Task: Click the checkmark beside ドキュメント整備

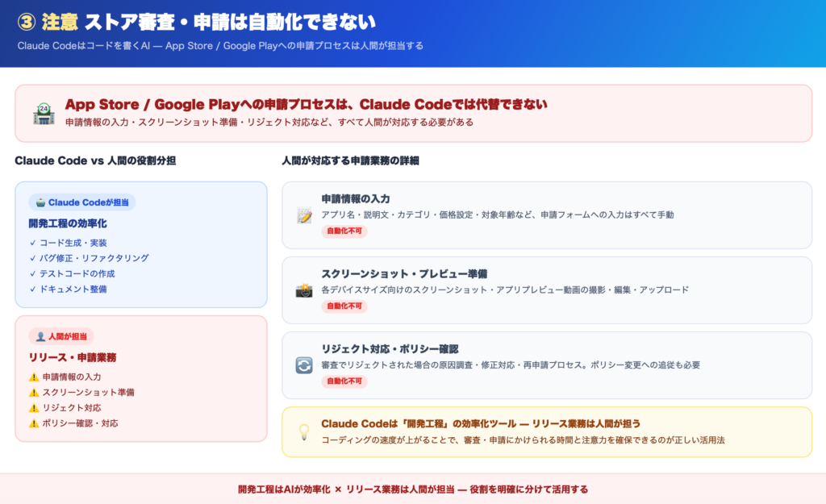Action: click(33, 289)
